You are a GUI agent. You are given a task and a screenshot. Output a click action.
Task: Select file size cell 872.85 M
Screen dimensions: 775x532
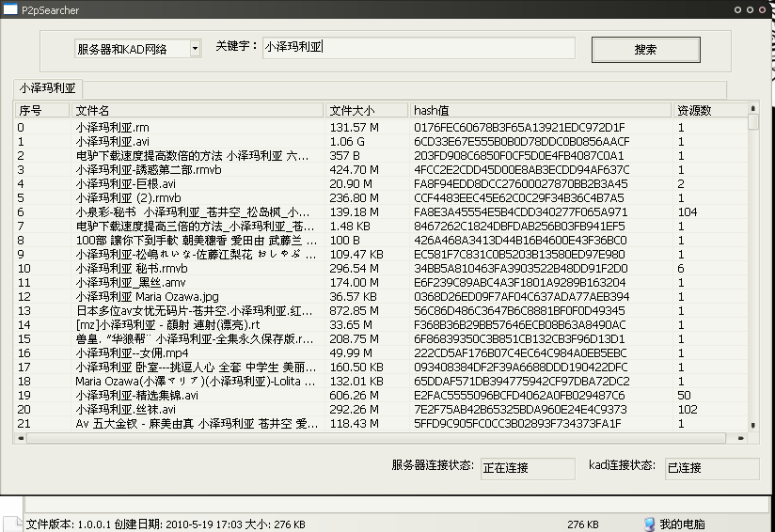pyautogui.click(x=354, y=311)
